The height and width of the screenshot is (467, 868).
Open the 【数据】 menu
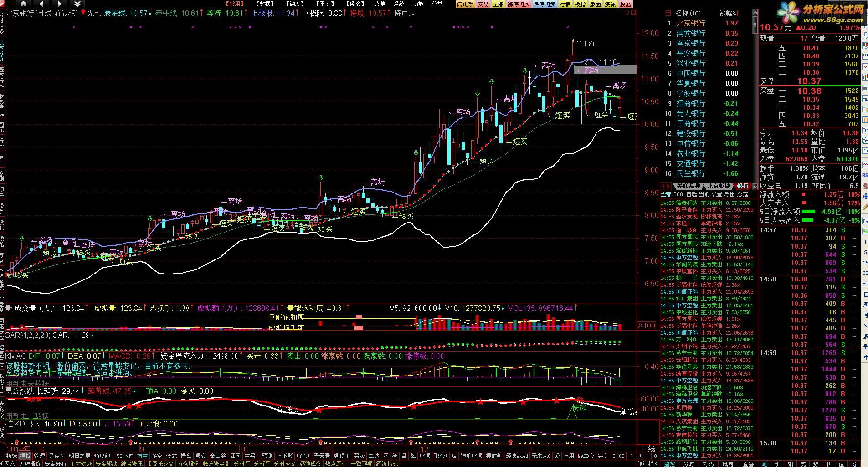266,4
